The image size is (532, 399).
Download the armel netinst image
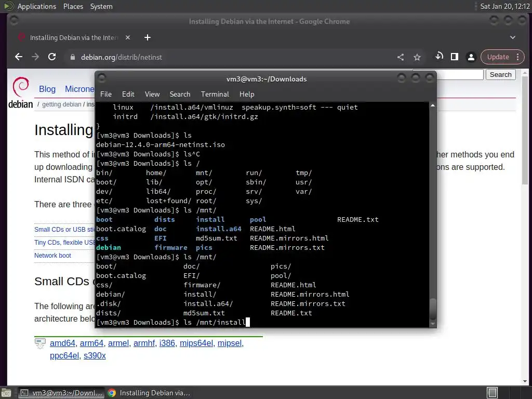pyautogui.click(x=118, y=343)
